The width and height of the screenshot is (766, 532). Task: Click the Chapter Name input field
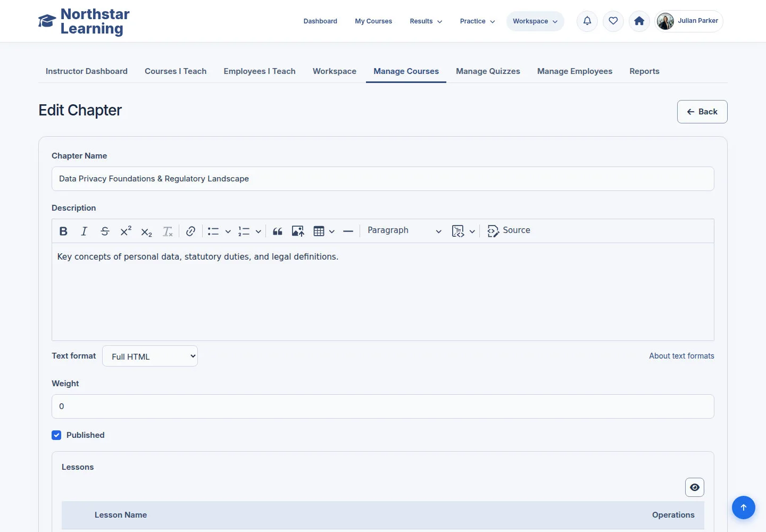tap(383, 179)
